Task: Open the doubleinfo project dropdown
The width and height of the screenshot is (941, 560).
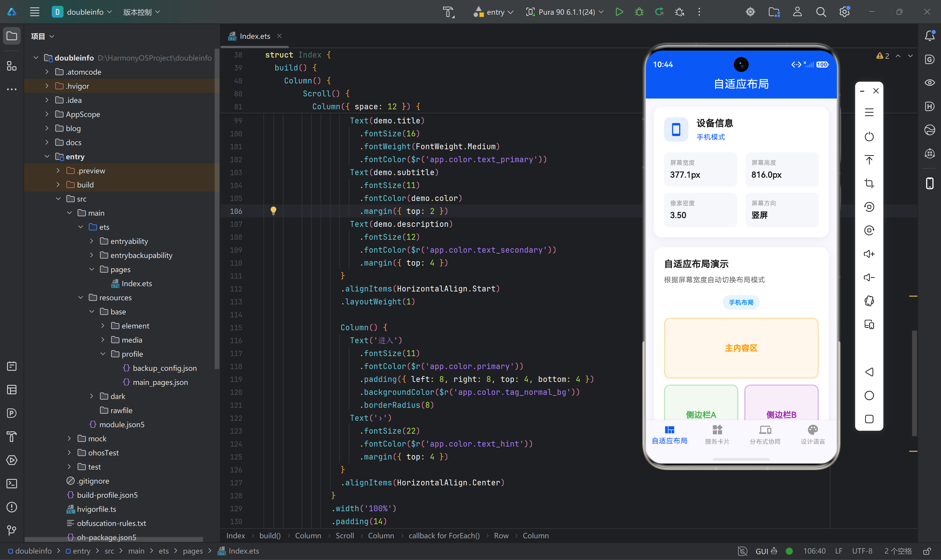Action: (x=82, y=12)
